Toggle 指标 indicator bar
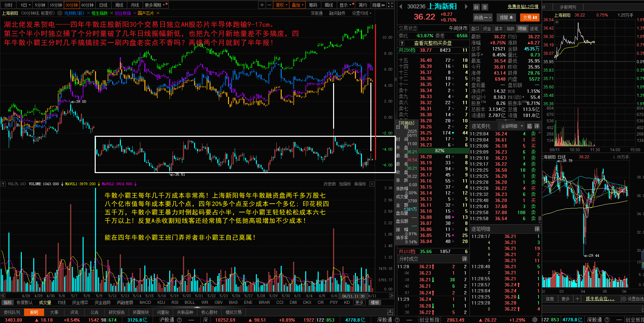The width and height of the screenshot is (644, 323). 7,302
